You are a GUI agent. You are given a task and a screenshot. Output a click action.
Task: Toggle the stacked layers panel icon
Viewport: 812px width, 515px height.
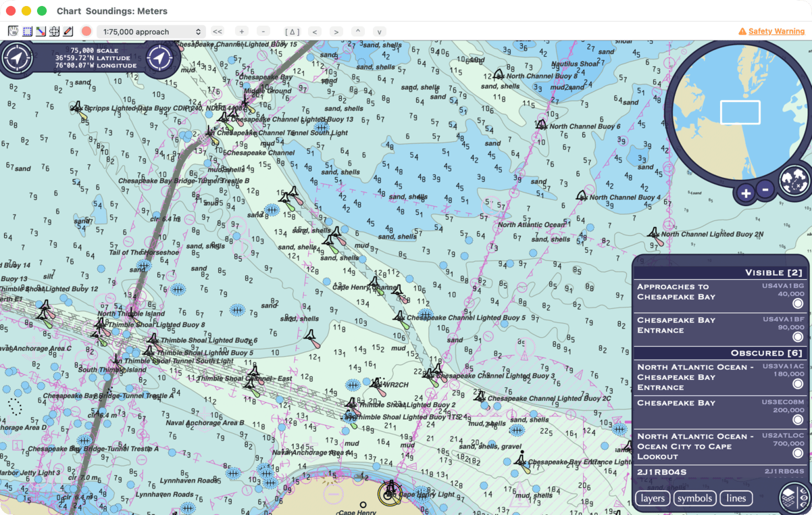pos(794,497)
